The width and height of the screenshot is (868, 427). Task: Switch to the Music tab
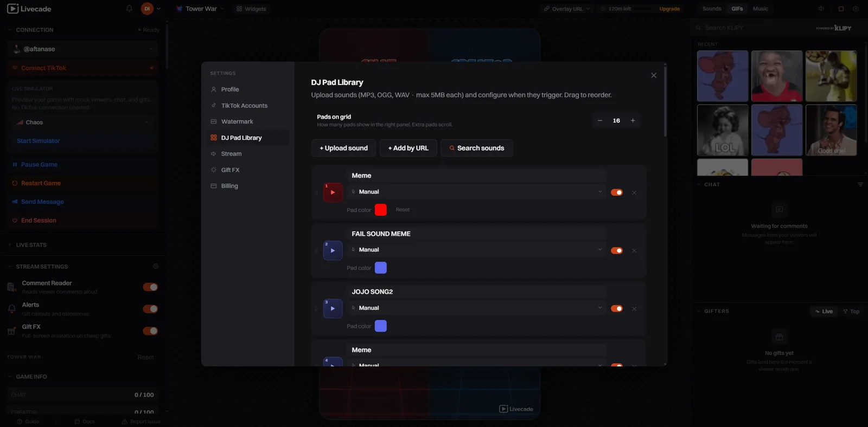(761, 9)
